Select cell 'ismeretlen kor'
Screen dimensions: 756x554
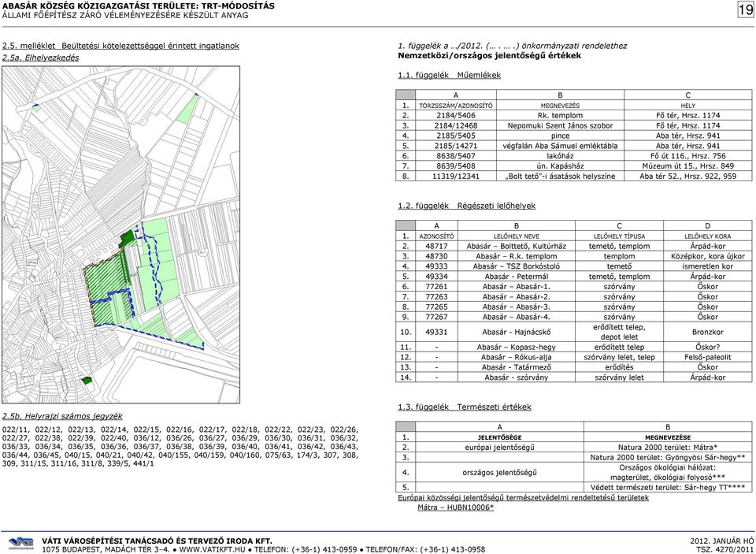[708, 266]
